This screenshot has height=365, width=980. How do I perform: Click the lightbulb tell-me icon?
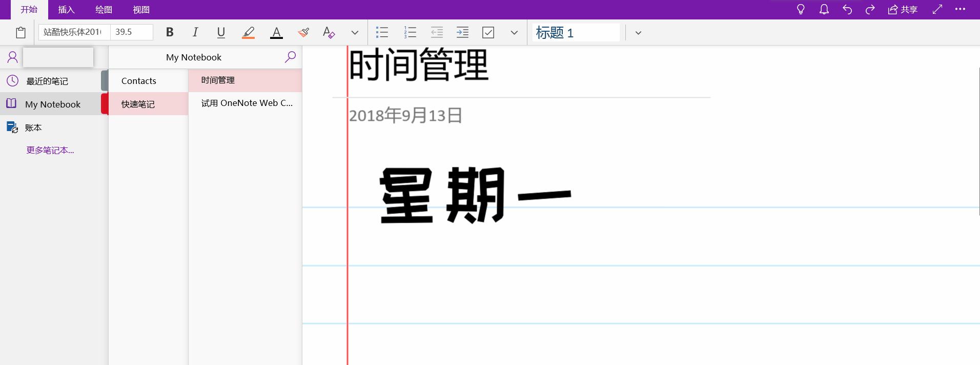tap(801, 9)
